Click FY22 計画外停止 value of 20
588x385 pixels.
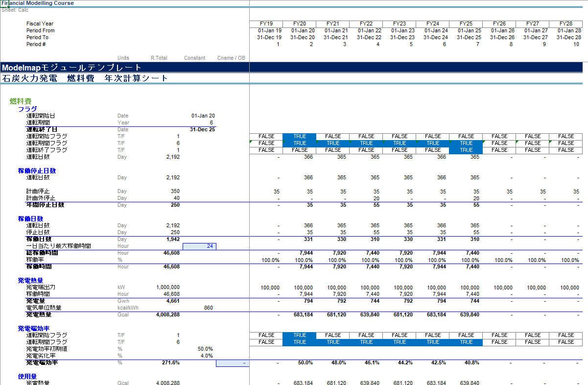(x=376, y=198)
